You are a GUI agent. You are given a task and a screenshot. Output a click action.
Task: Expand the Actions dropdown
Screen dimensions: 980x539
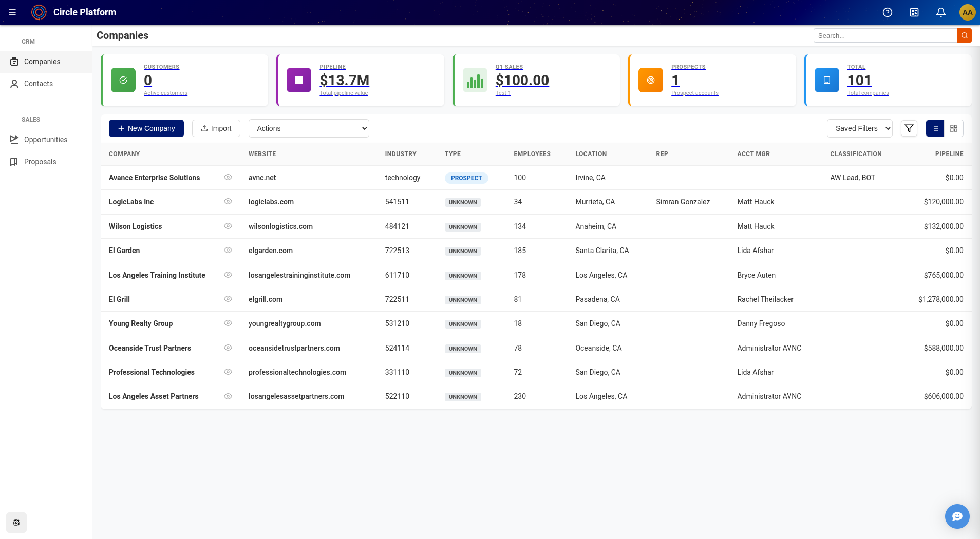(309, 128)
